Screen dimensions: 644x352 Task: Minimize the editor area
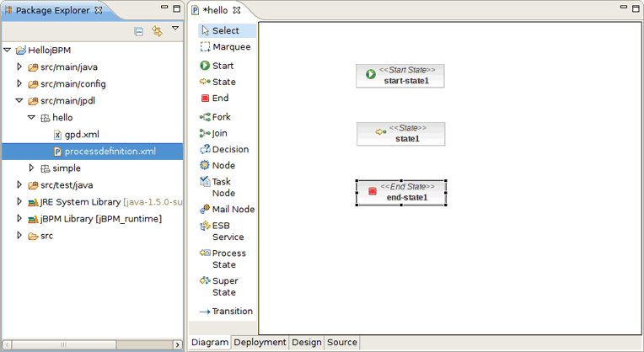(624, 8)
